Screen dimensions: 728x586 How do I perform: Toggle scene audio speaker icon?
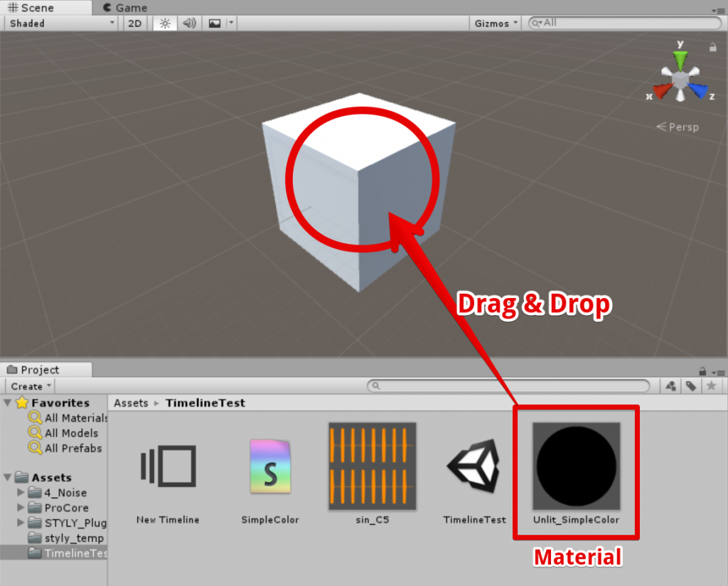pos(189,23)
